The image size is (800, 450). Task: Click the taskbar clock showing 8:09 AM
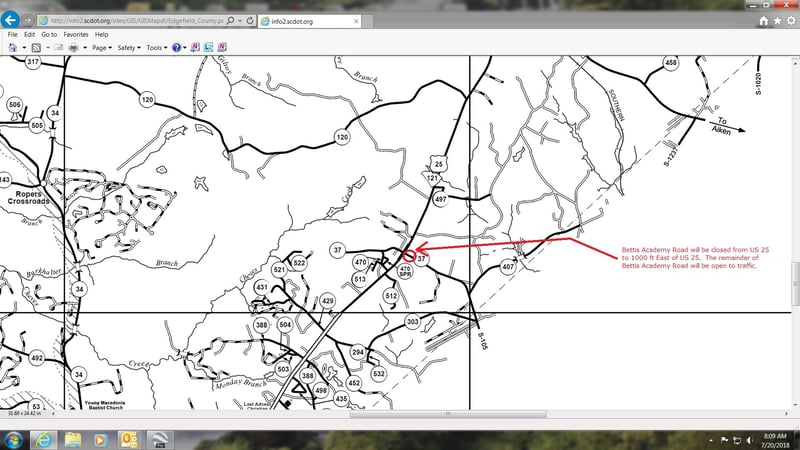pos(775,440)
